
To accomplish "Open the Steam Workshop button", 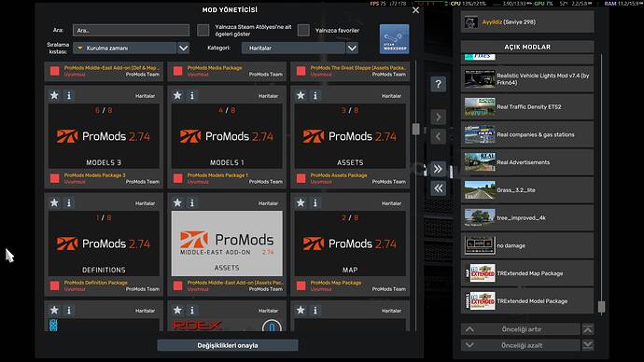I will [394, 39].
